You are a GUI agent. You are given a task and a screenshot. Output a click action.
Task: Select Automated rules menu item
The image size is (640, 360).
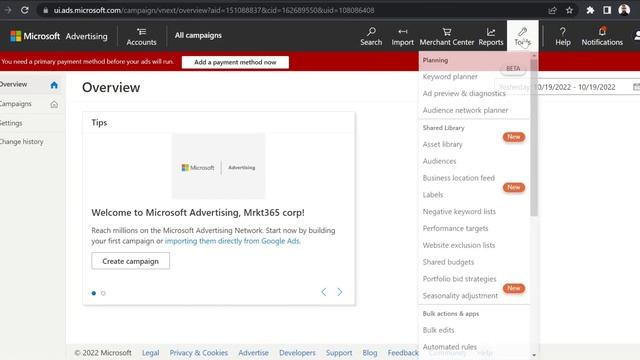(449, 347)
